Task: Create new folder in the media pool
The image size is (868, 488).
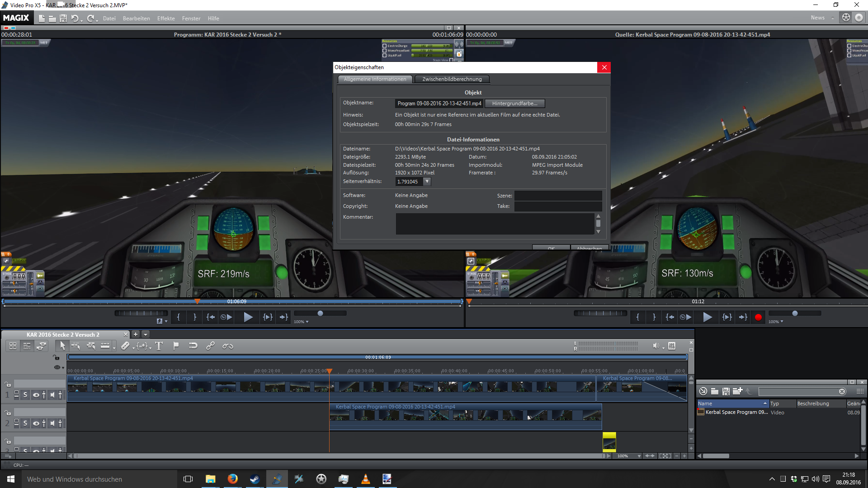Action: tap(738, 391)
